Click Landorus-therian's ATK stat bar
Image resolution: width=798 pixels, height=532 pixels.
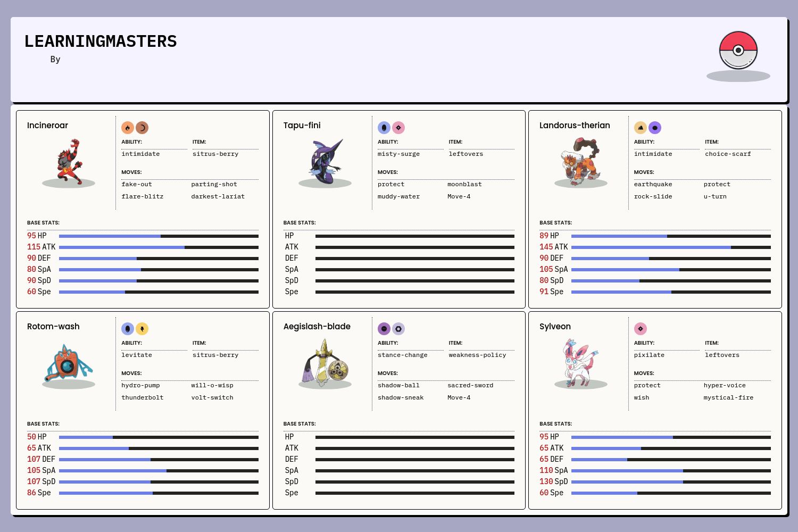click(671, 247)
